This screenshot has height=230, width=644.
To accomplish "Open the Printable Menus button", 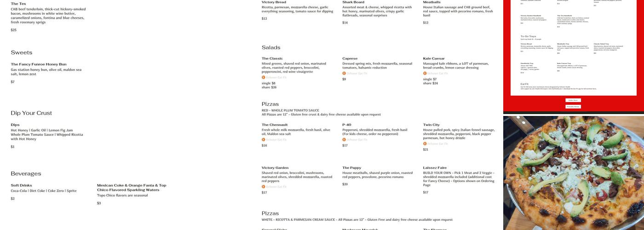I will pyautogui.click(x=573, y=107).
